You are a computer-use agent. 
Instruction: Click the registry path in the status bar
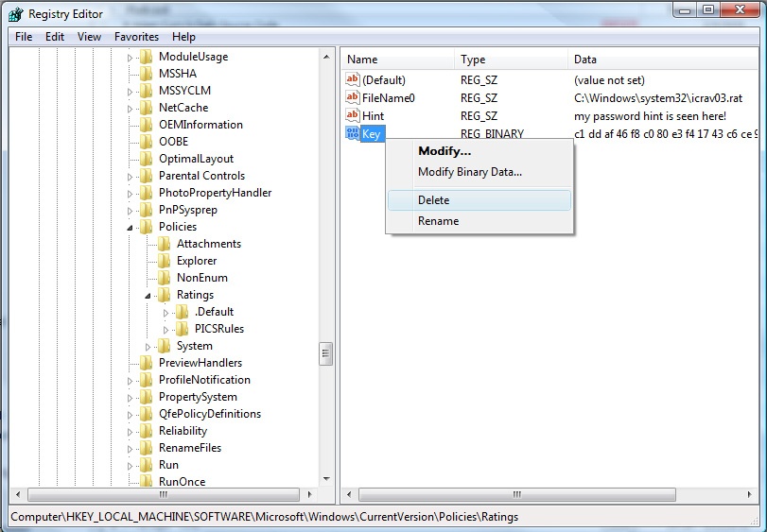(264, 517)
